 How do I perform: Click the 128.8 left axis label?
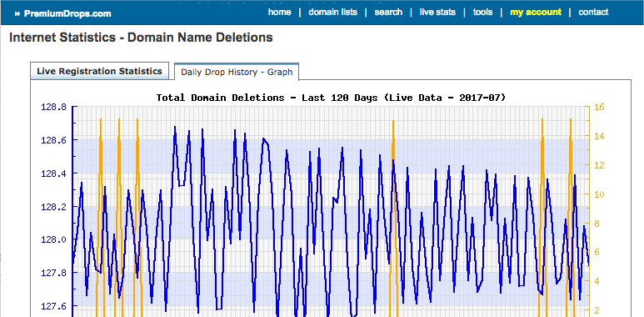pos(54,108)
